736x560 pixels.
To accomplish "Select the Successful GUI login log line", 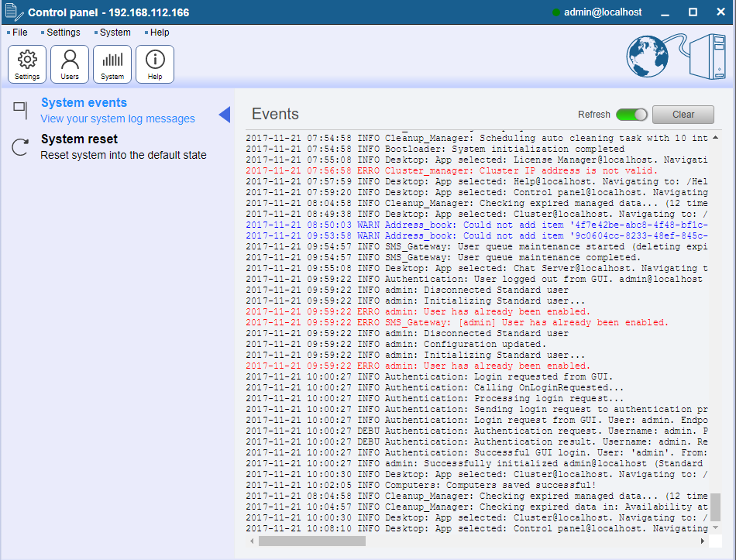I will click(x=477, y=452).
